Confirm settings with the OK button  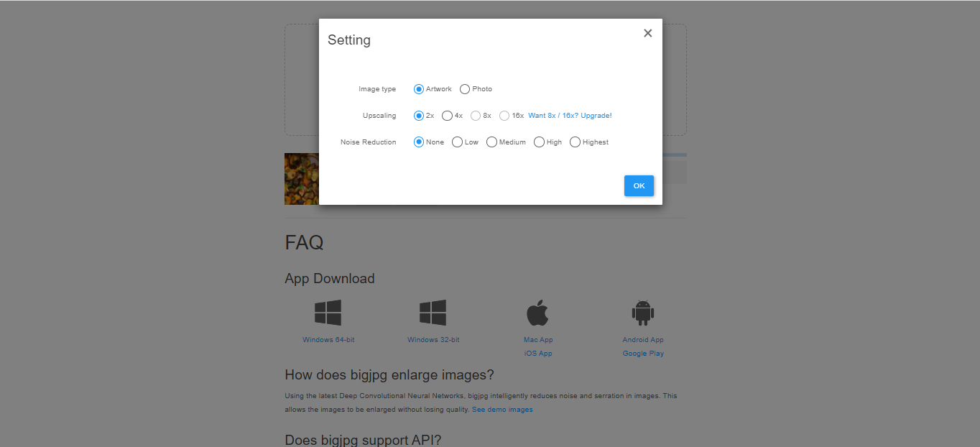[x=639, y=185]
